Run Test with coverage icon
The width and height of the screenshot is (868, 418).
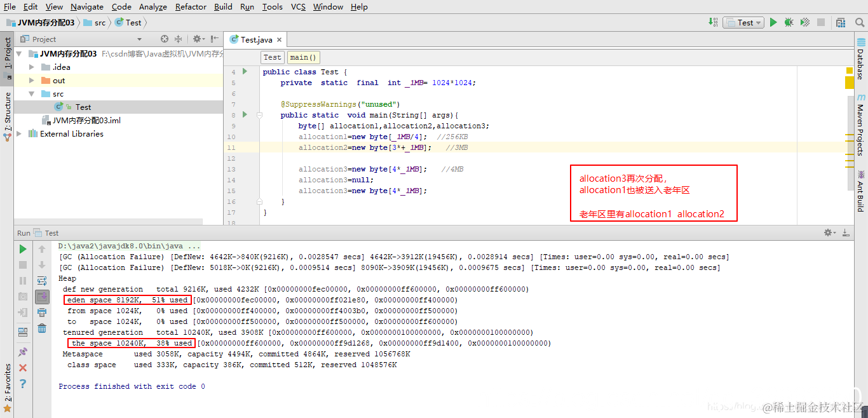(x=805, y=22)
